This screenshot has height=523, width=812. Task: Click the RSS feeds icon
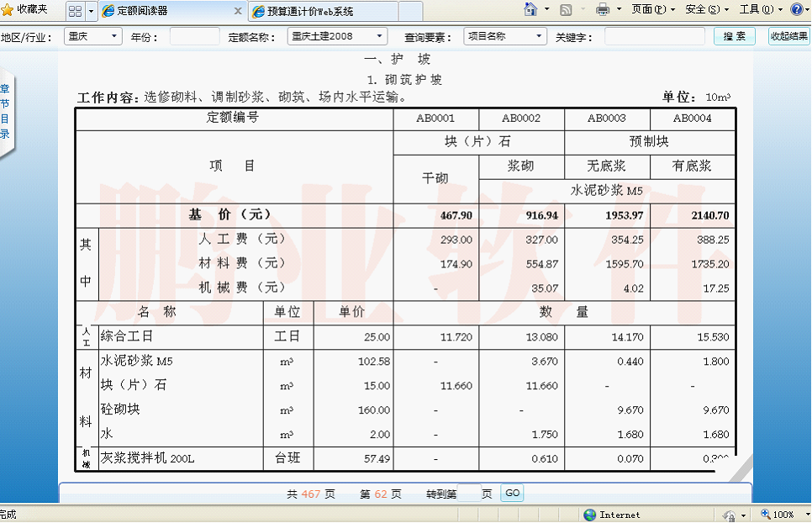pos(566,10)
